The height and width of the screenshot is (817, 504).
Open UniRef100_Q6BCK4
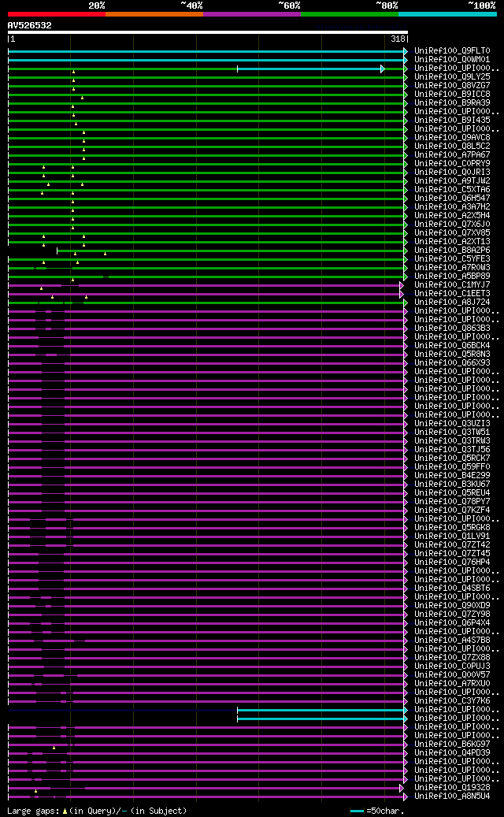(x=452, y=345)
